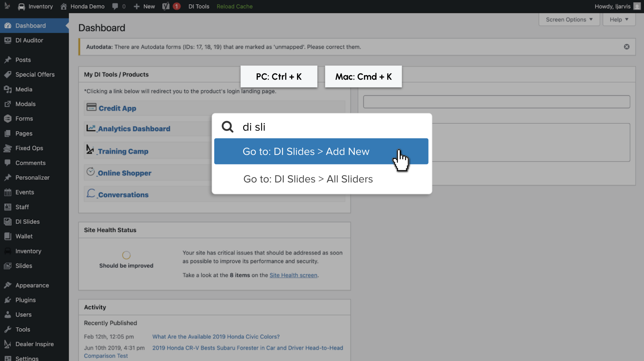Open 'What Are the Available 2019 Honda Civic Colors?' post
The image size is (644, 361).
point(216,337)
